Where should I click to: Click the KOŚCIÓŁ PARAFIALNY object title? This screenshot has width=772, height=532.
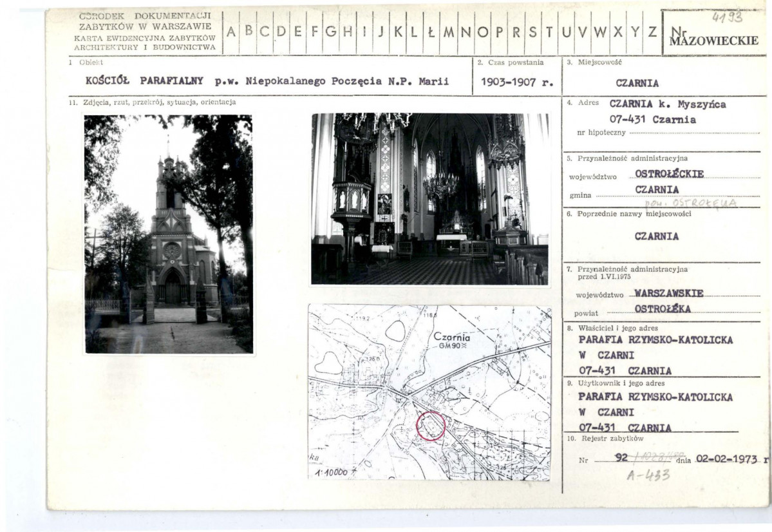tap(144, 81)
